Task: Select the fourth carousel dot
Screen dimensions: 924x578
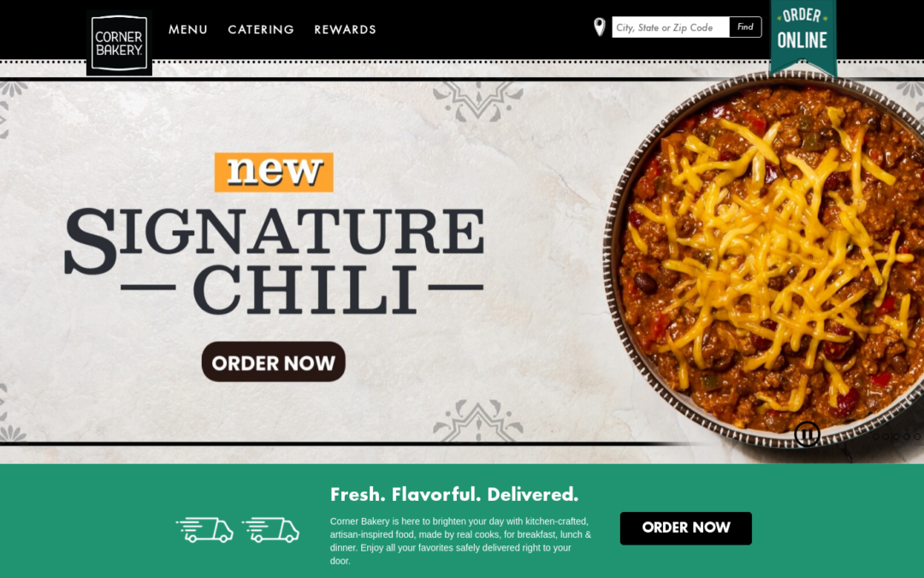Action: [907, 437]
